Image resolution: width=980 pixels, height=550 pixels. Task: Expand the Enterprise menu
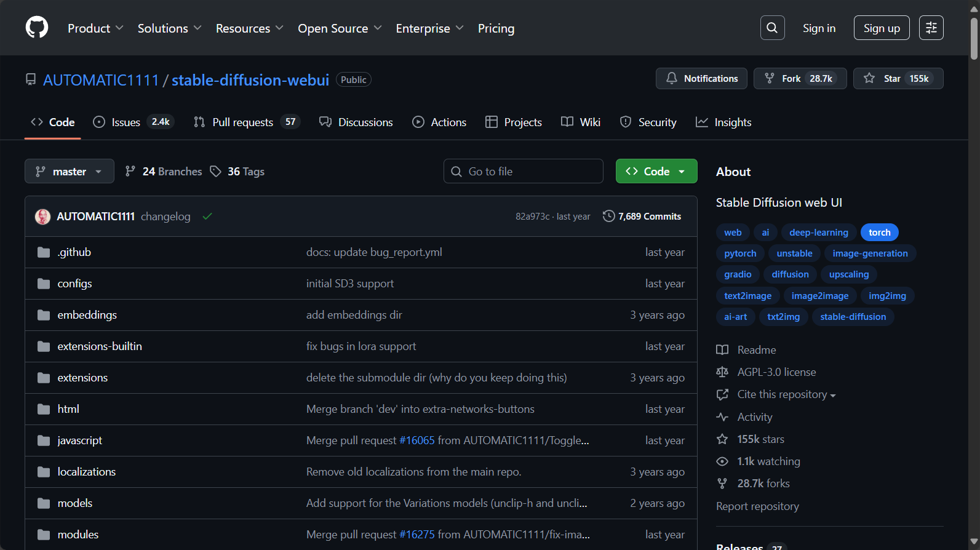(429, 28)
